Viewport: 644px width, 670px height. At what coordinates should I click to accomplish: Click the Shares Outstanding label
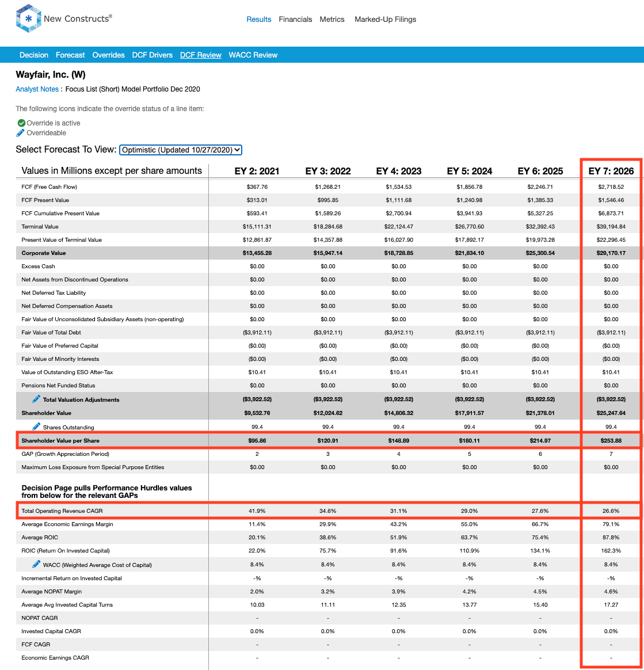click(68, 427)
